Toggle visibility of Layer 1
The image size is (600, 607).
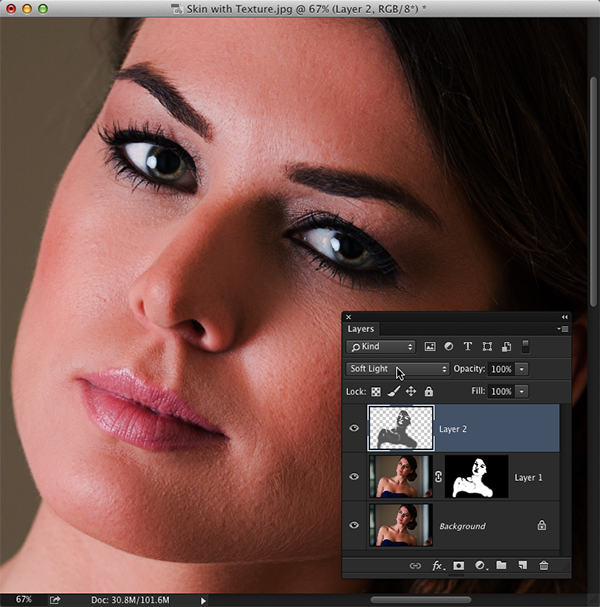click(354, 477)
